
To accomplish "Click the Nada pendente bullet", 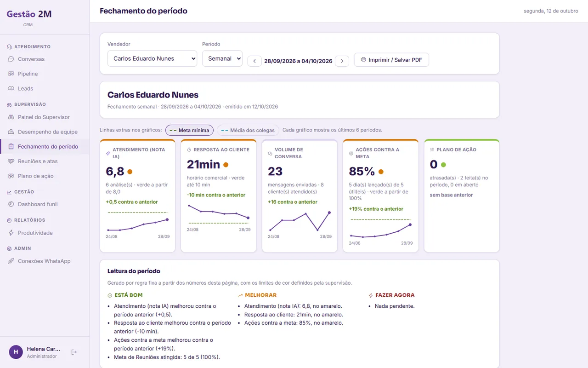I will point(395,306).
